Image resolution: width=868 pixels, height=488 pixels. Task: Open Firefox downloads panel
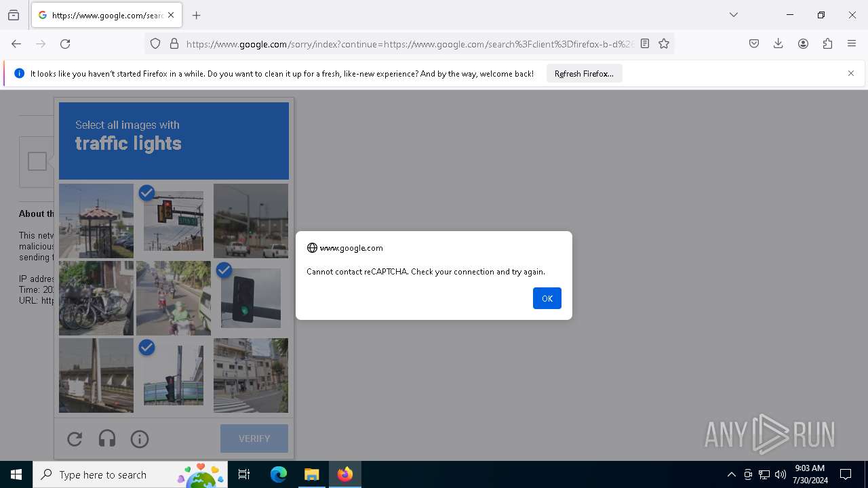tap(778, 44)
